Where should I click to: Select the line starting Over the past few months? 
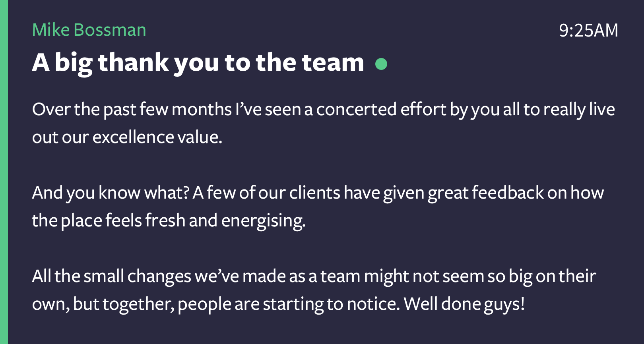pyautogui.click(x=323, y=110)
